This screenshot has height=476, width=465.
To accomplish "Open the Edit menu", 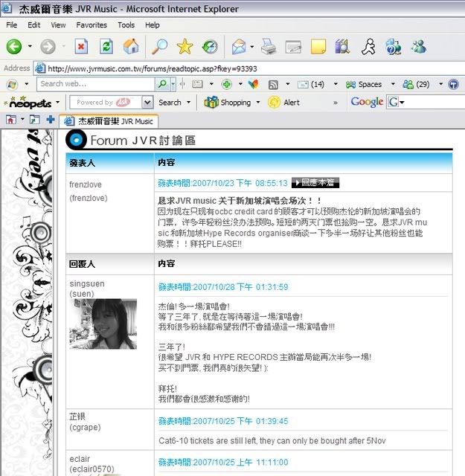I will pyautogui.click(x=33, y=25).
